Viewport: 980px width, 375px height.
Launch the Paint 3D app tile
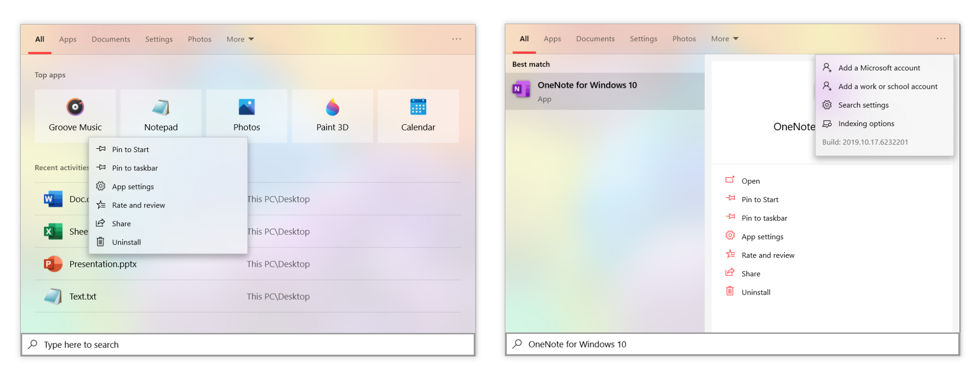(x=332, y=116)
